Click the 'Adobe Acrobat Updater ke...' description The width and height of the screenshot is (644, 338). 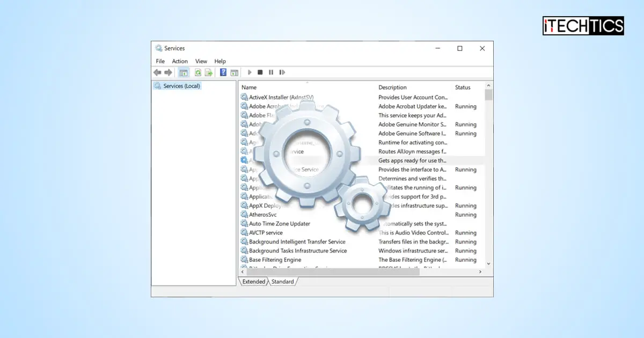[413, 106]
